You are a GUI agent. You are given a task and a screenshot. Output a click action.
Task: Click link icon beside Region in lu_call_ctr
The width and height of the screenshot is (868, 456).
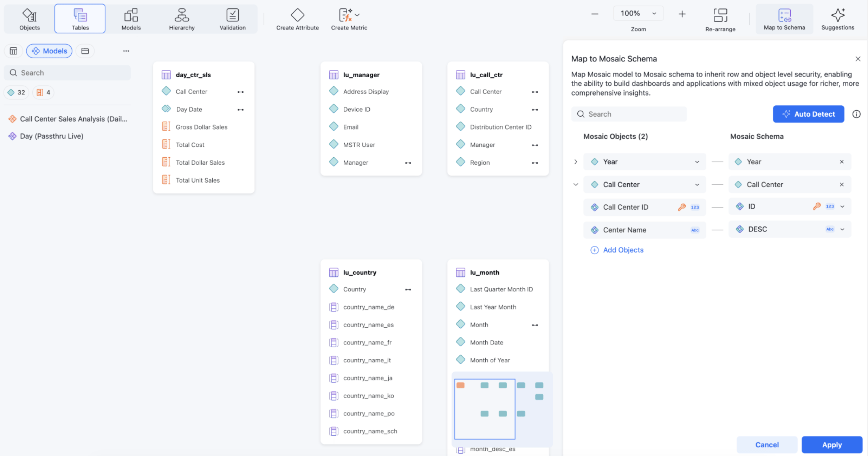(535, 163)
